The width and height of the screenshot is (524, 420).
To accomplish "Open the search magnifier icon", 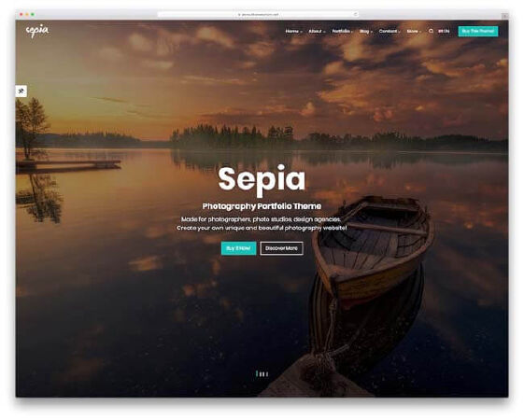I will tap(432, 31).
